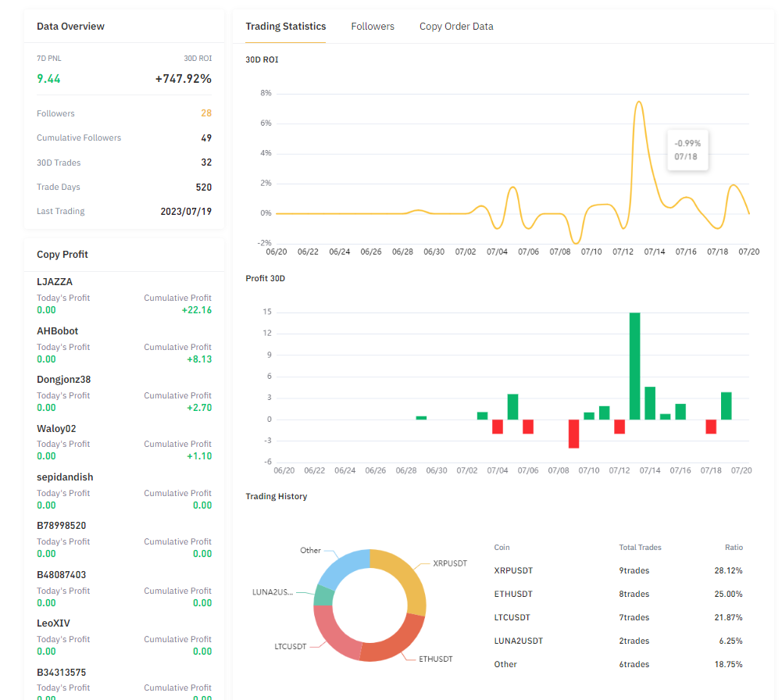The width and height of the screenshot is (782, 700).
Task: Click the 28.12% ratio value
Action: pyautogui.click(x=728, y=570)
